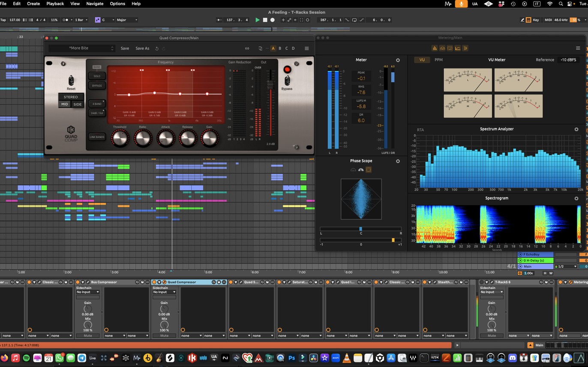588x367 pixels.
Task: Select preset slot A in Quad Compressor
Action: [x=273, y=48]
